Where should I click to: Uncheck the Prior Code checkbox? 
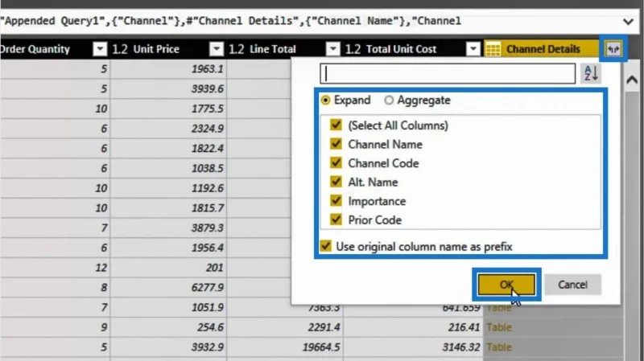pyautogui.click(x=336, y=219)
